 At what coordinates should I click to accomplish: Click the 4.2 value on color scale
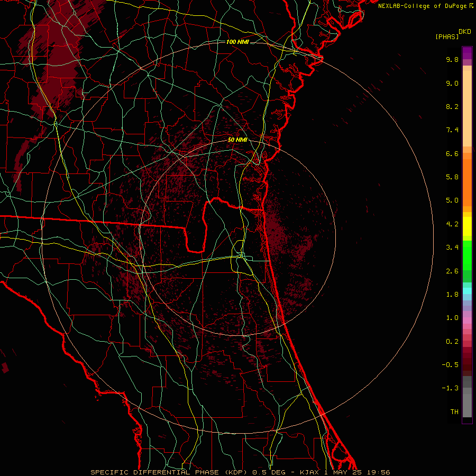point(452,224)
